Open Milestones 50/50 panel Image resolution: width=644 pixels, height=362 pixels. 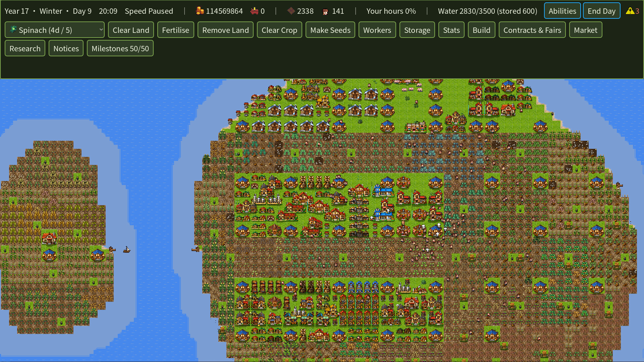click(120, 48)
